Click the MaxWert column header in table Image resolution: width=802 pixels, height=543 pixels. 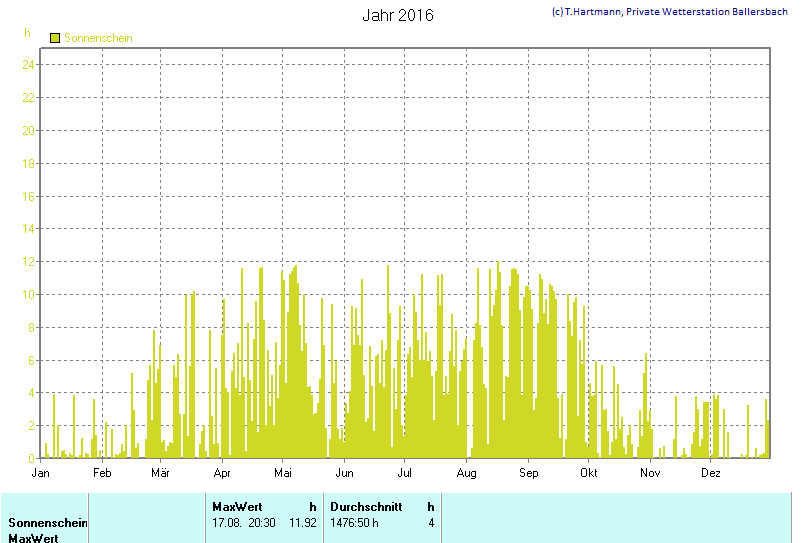[237, 507]
